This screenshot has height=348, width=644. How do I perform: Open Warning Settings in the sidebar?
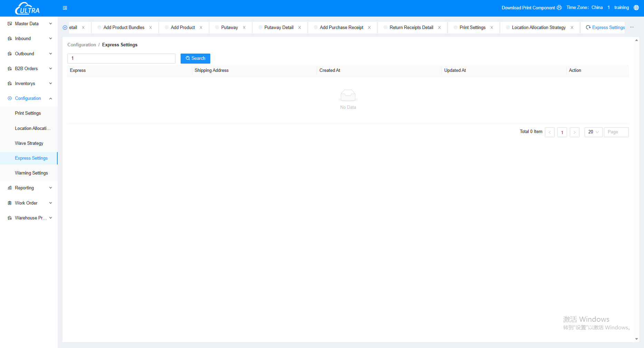point(31,173)
